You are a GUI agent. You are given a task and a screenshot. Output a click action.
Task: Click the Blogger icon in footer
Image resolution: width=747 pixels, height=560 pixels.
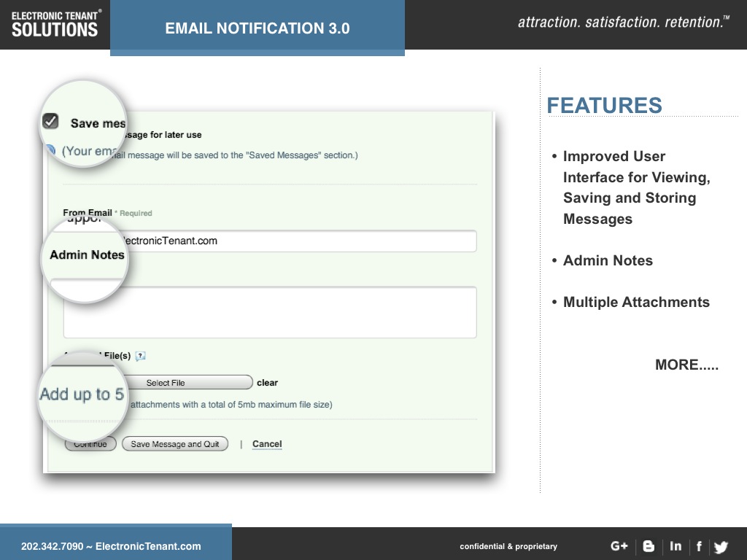click(x=649, y=546)
